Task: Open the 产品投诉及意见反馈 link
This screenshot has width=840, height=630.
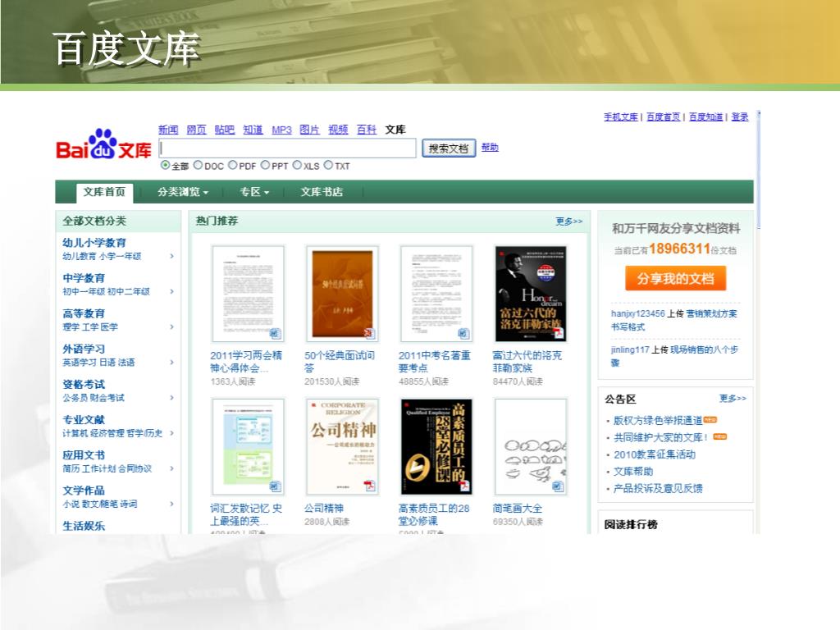Action: click(x=658, y=489)
